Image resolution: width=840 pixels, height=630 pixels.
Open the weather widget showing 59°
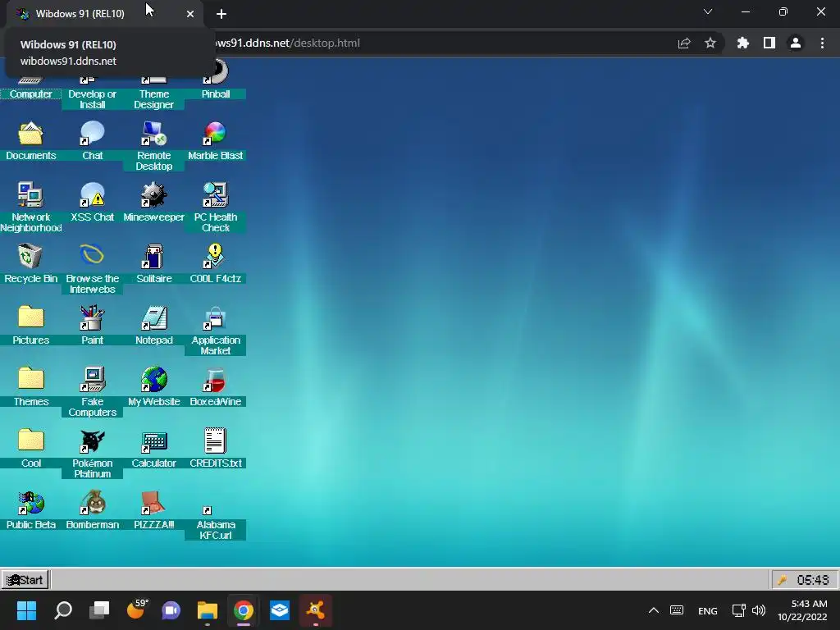click(x=136, y=609)
